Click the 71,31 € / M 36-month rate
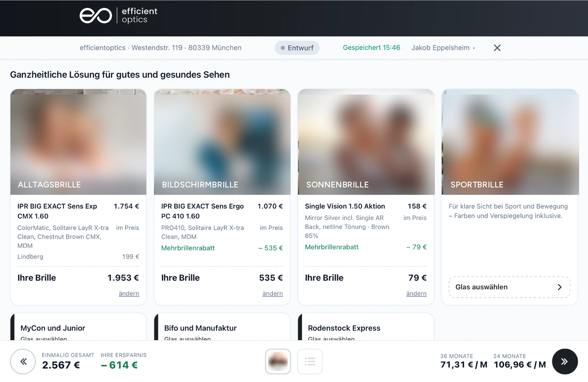The width and height of the screenshot is (588, 382). coord(464,365)
